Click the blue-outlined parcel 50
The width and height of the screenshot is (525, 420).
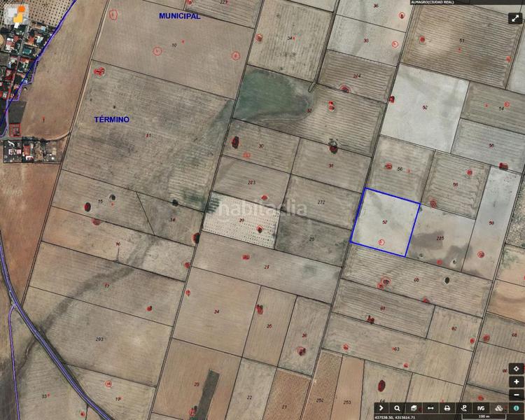(x=385, y=223)
